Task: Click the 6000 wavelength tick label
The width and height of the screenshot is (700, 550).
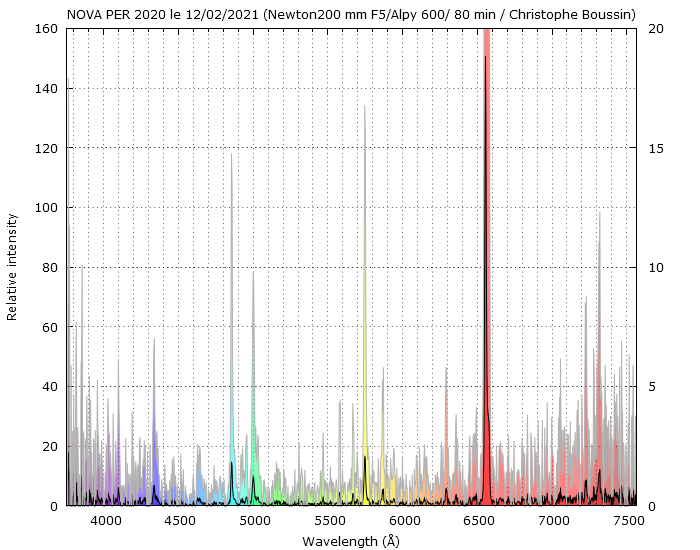Action: tap(404, 521)
